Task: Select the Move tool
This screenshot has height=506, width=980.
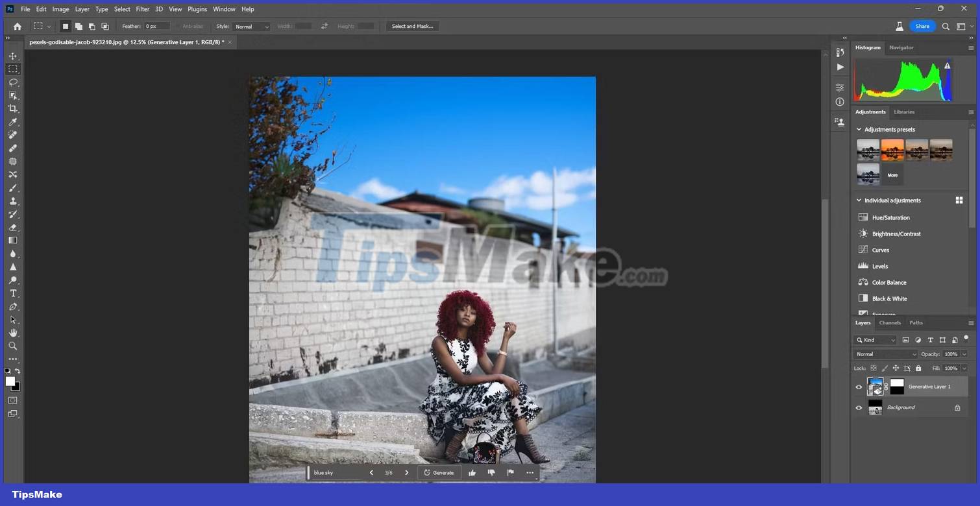Action: tap(13, 56)
